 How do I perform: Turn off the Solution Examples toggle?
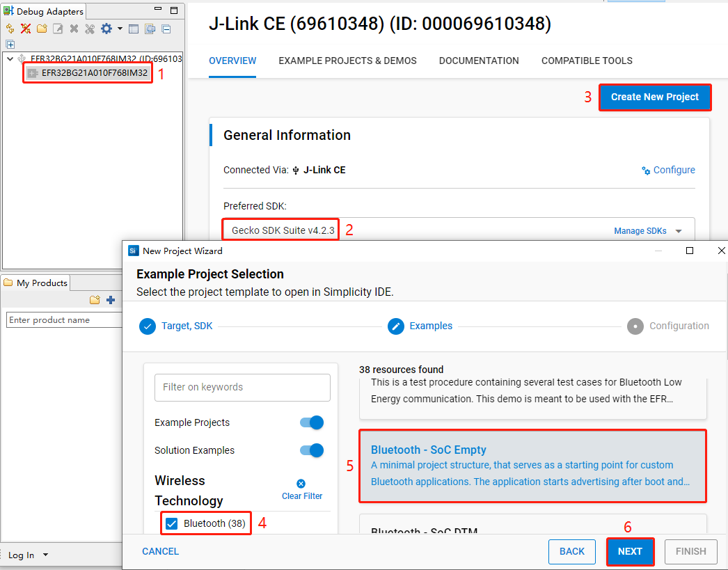(312, 450)
